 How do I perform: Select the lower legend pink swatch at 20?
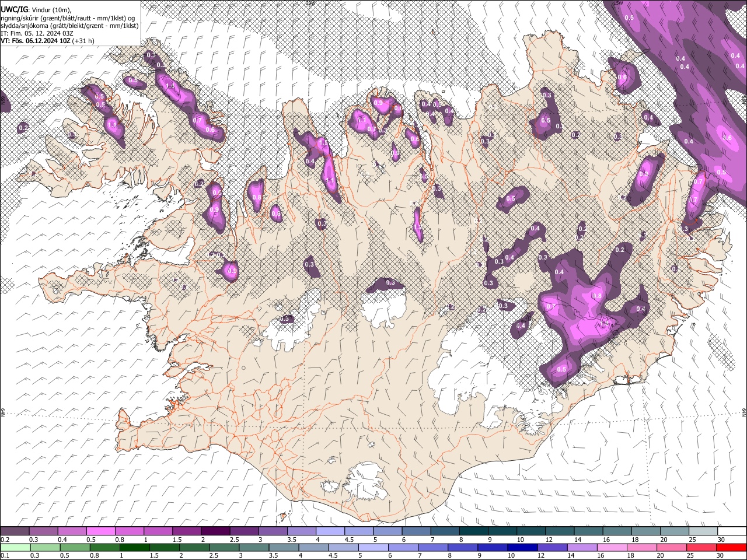(671, 548)
